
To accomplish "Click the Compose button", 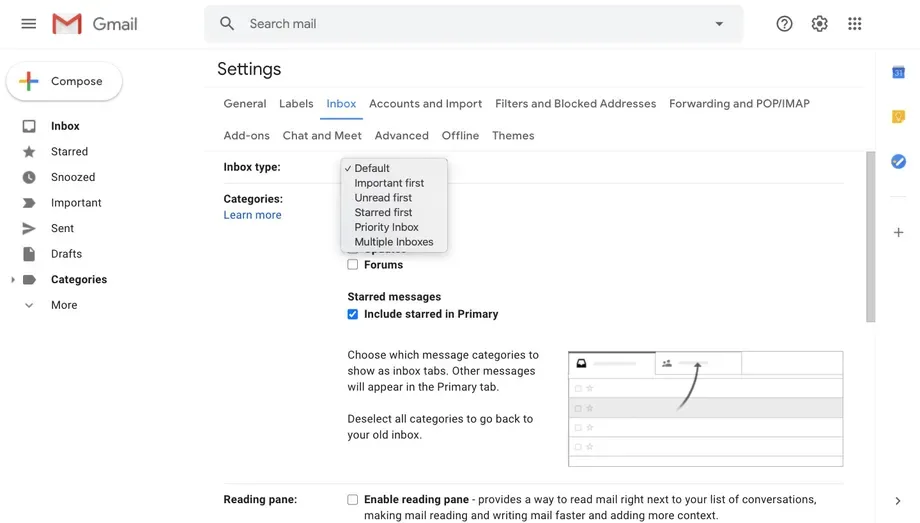I will 64,81.
